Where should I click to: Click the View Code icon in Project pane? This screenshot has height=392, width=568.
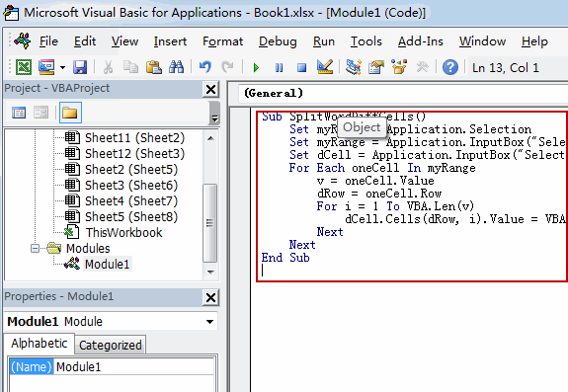19,113
